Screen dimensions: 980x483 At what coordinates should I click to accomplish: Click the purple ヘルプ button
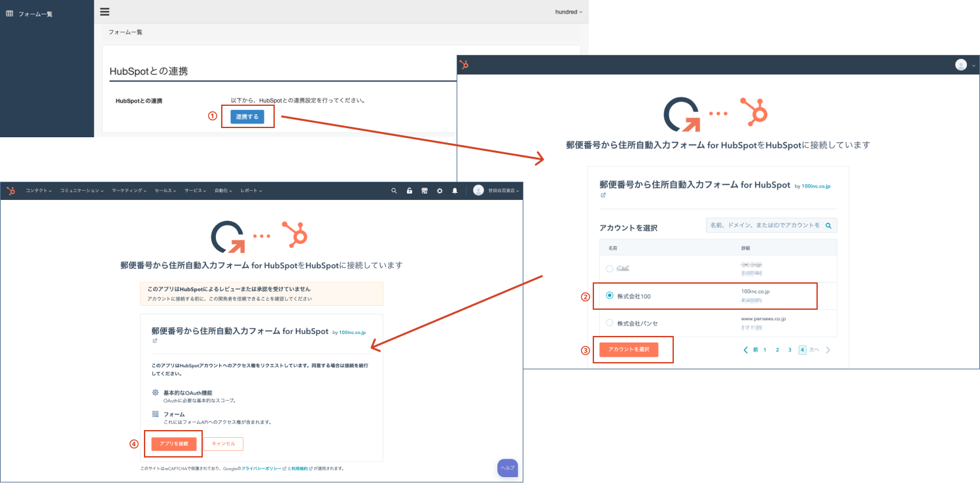point(508,468)
